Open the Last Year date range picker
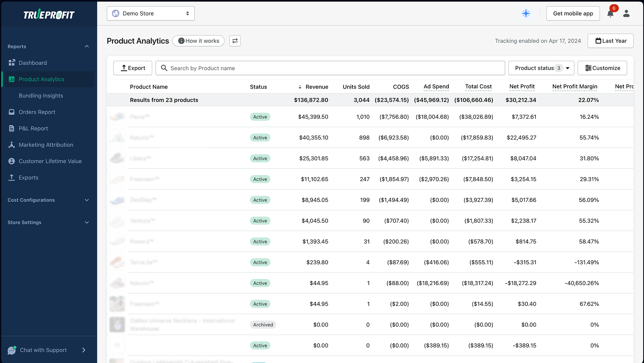This screenshot has height=363, width=644. point(610,41)
